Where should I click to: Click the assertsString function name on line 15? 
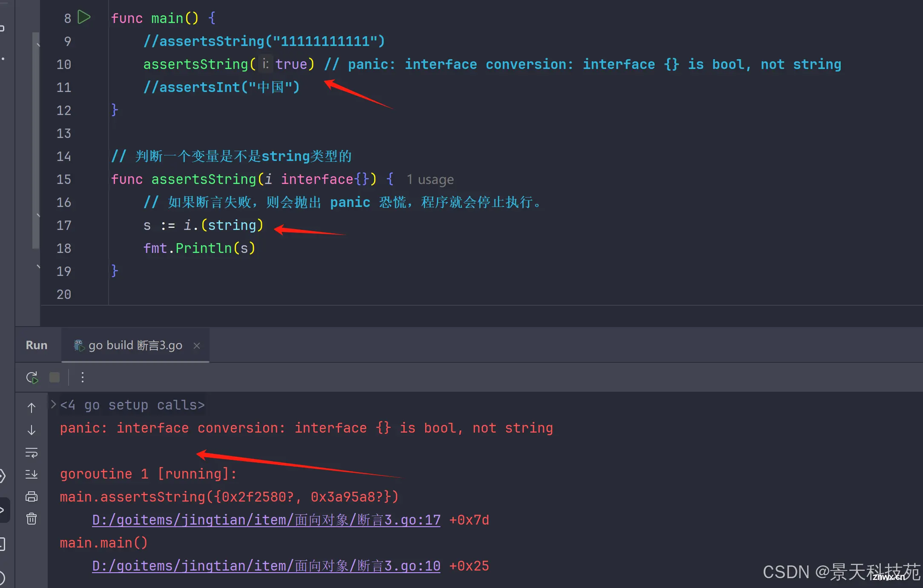204,179
